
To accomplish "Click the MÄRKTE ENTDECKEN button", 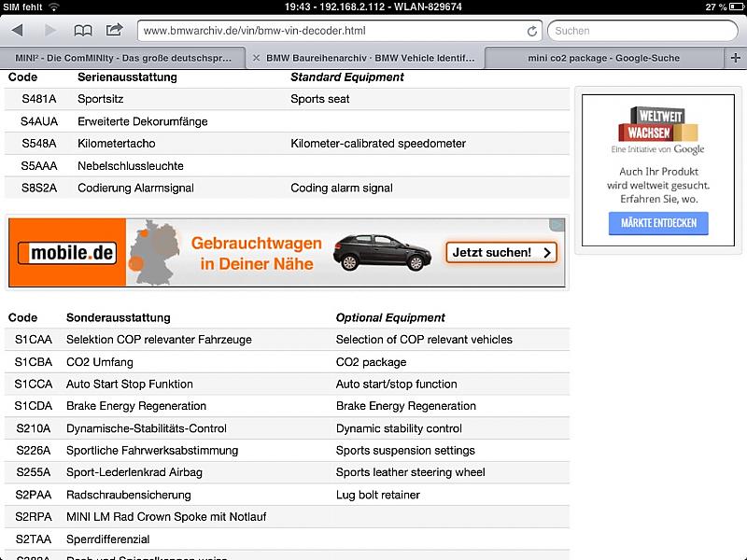I will (x=658, y=223).
